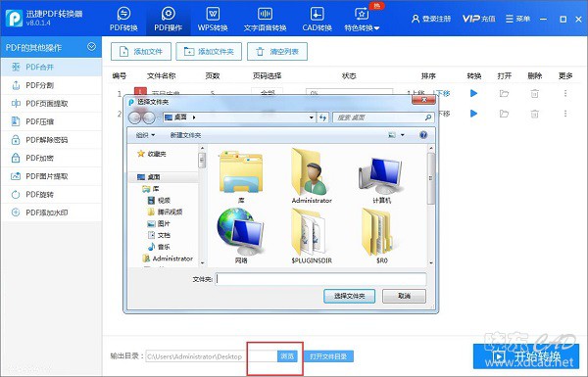The image size is (588, 377).
Task: Select 音乐 in the navigation tree
Action: [159, 247]
